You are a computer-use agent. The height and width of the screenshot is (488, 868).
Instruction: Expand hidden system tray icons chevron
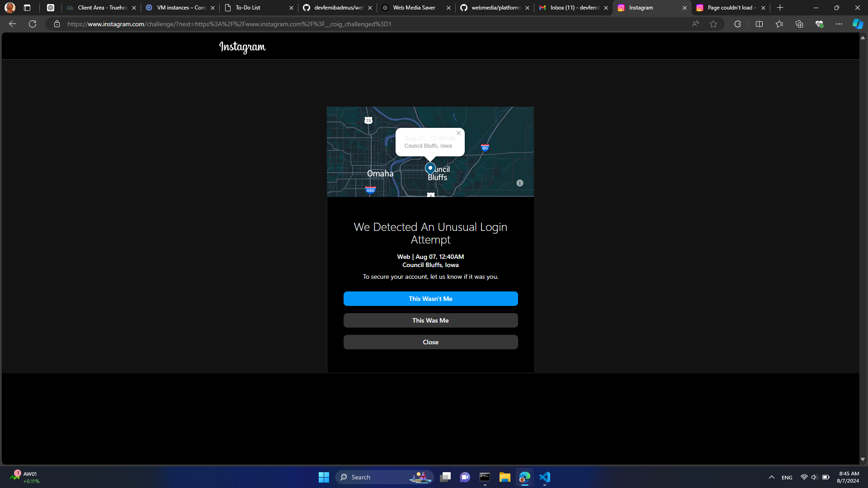pyautogui.click(x=772, y=477)
